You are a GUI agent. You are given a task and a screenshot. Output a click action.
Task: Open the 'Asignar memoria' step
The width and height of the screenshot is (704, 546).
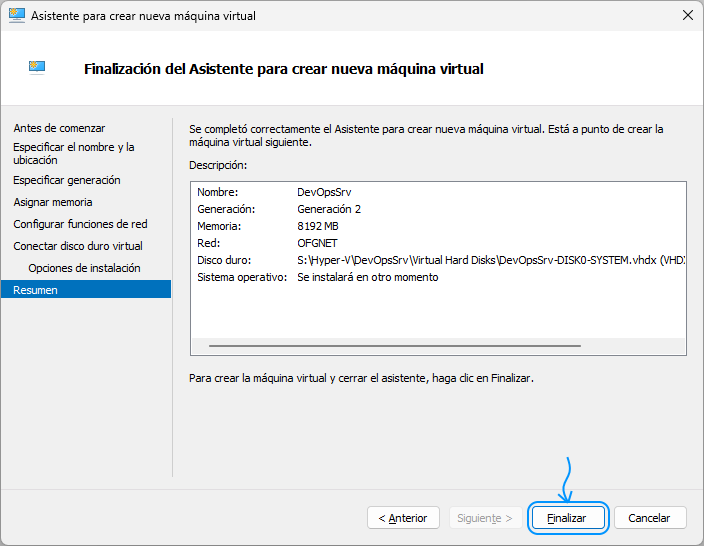(53, 202)
